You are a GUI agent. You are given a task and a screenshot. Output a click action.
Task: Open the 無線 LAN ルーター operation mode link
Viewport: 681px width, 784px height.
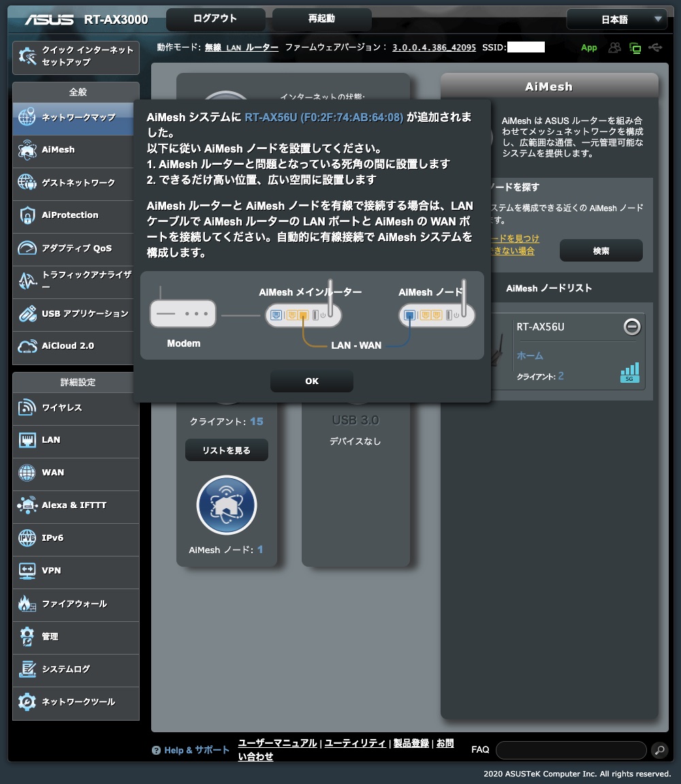tap(242, 48)
